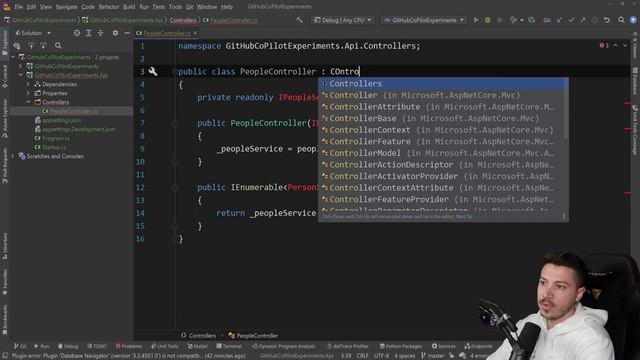Click Controllers breadcrumb at editor bottom
Screen dimensions: 640x360
tap(198, 336)
